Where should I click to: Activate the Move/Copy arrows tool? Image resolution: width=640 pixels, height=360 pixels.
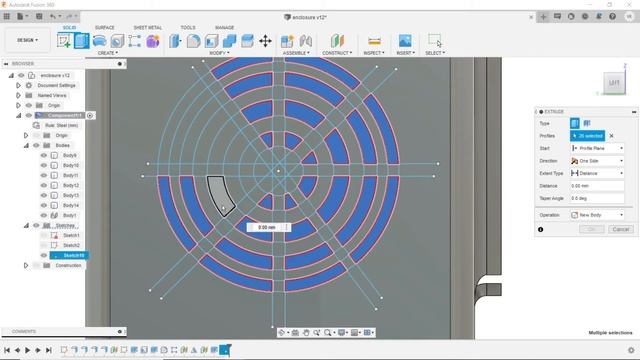[x=265, y=41]
